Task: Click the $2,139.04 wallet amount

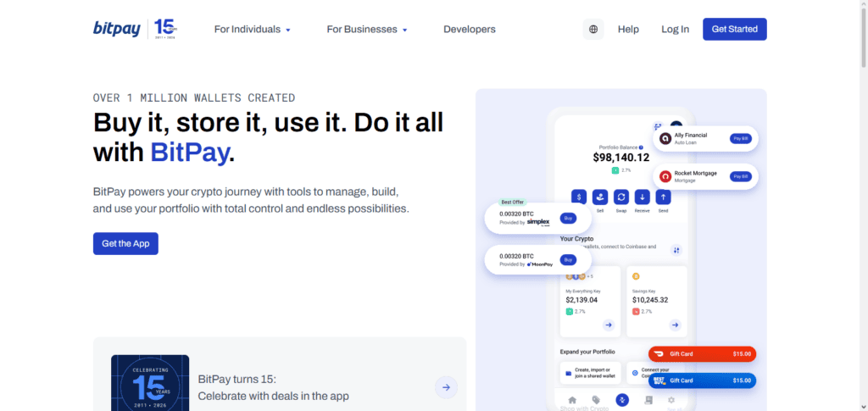Action: click(x=581, y=300)
